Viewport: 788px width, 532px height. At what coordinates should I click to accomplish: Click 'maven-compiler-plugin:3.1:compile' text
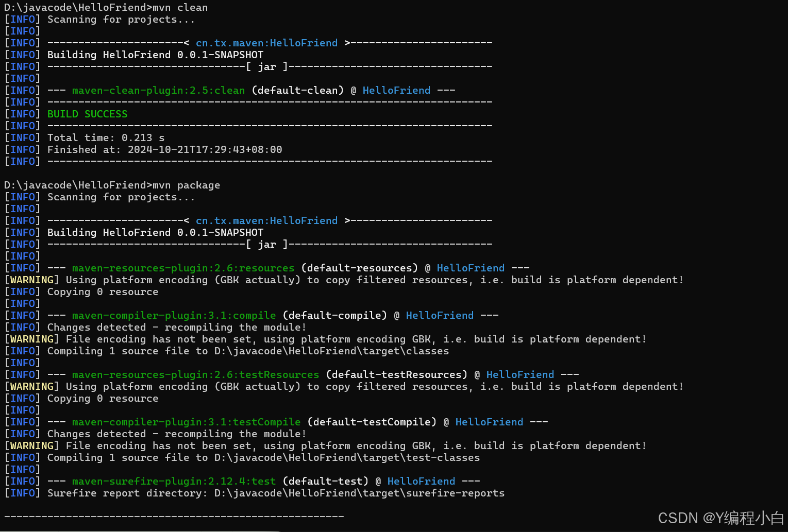[174, 316]
